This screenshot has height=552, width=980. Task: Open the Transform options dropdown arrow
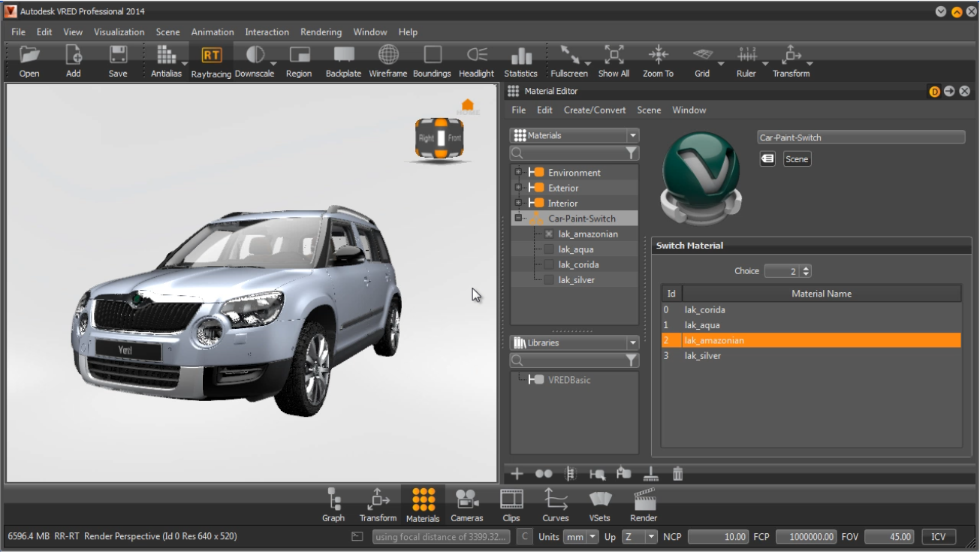click(x=810, y=64)
